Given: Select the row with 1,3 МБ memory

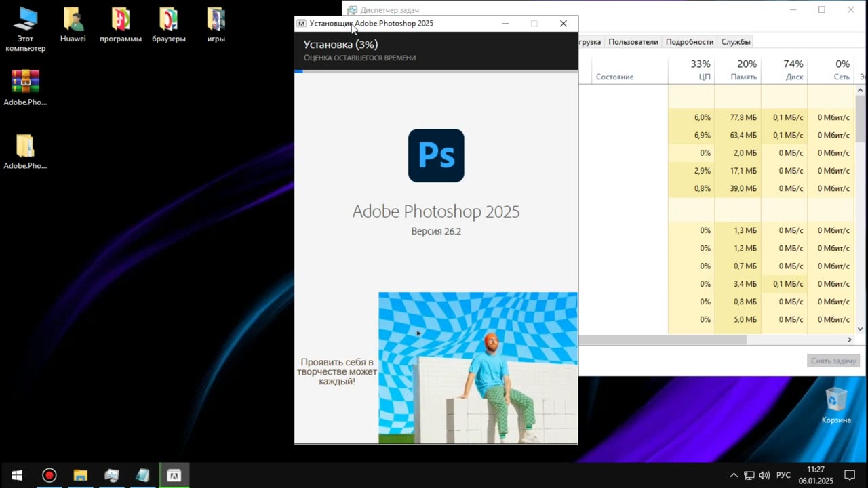Looking at the screenshot, I should [x=716, y=230].
